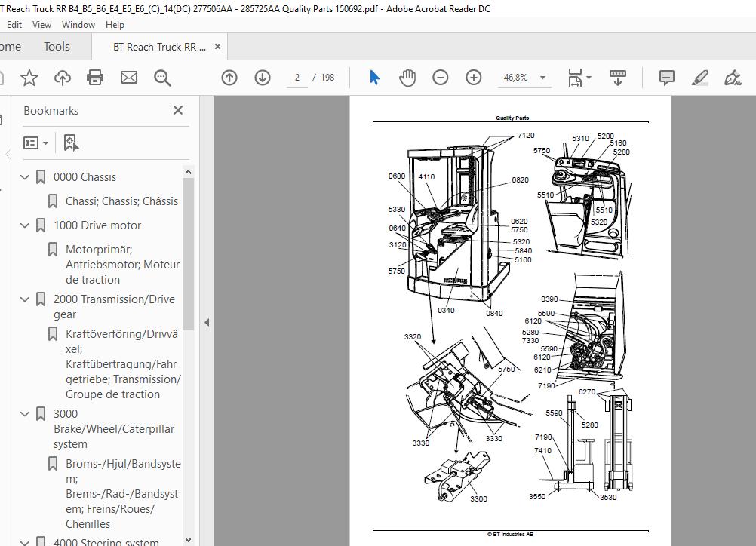
Task: Open zoom level dropdown showing 46,8%
Action: coord(542,78)
